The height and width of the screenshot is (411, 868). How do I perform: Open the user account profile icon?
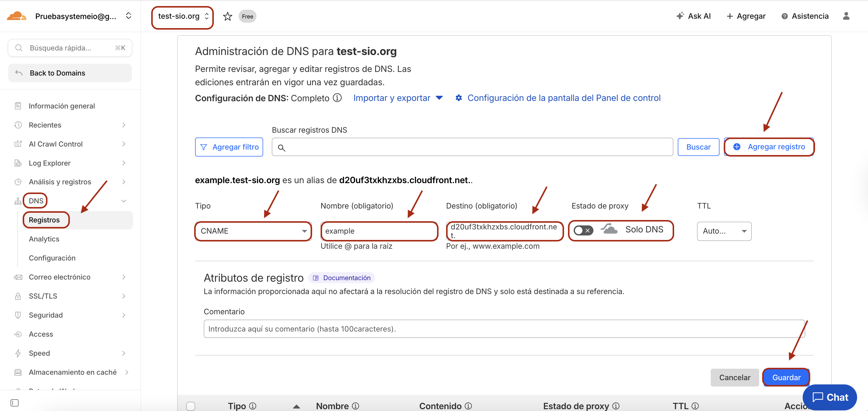846,16
